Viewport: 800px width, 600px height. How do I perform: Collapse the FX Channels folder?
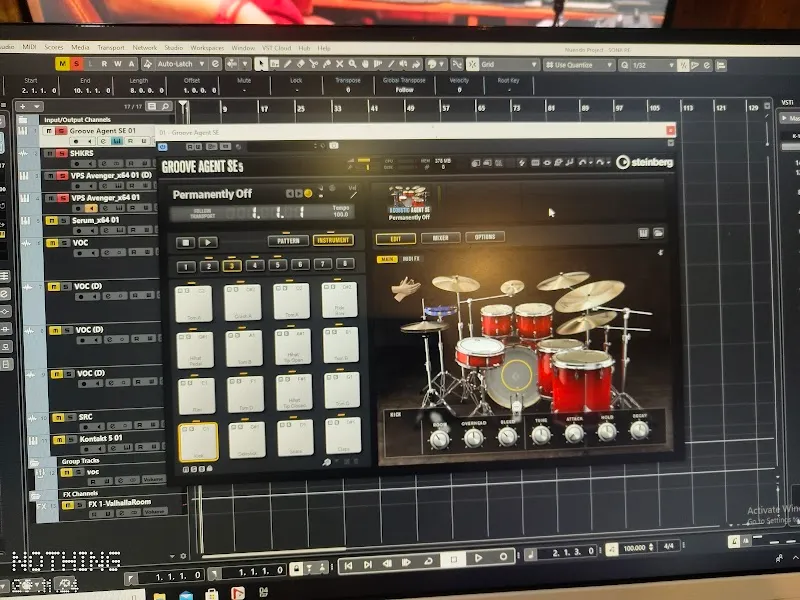pos(36,496)
